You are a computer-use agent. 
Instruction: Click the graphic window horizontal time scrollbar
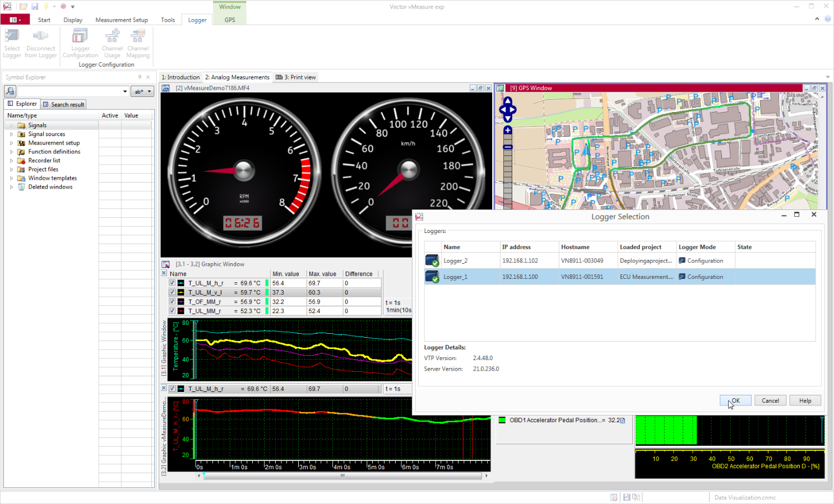pos(342,475)
